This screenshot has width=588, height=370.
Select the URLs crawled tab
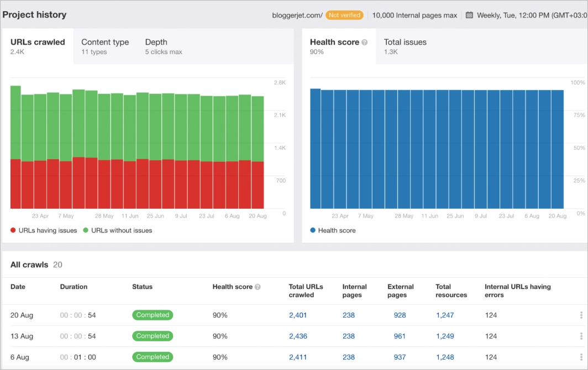tap(37, 42)
